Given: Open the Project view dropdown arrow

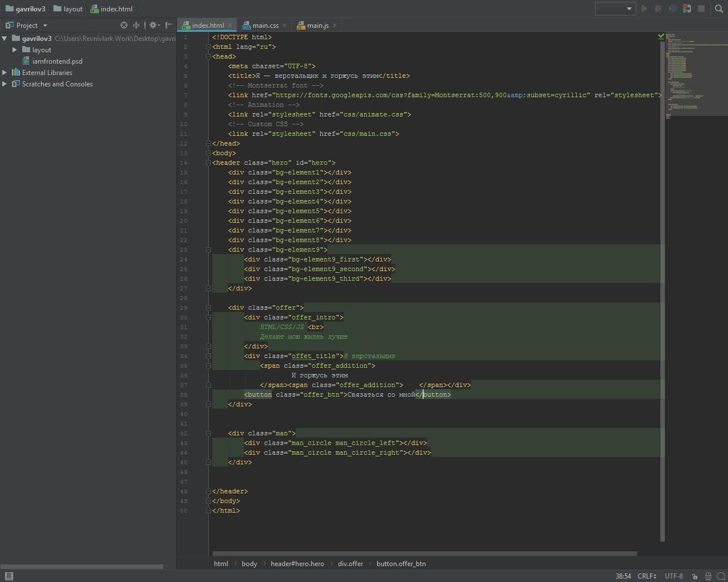Looking at the screenshot, I should tap(45, 25).
